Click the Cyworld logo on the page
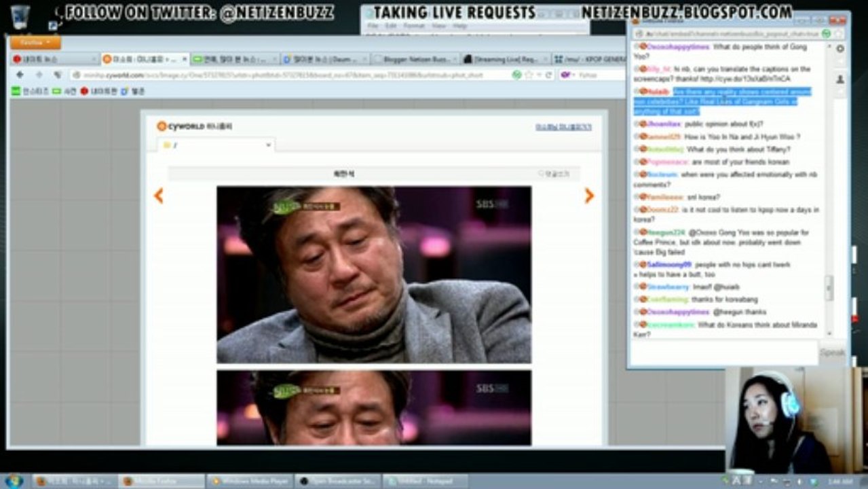 coord(194,126)
